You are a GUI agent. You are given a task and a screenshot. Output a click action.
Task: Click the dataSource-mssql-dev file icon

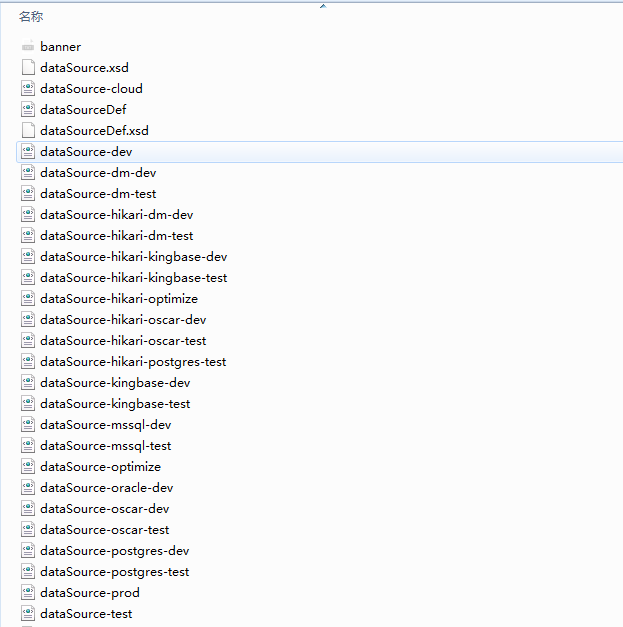click(28, 425)
